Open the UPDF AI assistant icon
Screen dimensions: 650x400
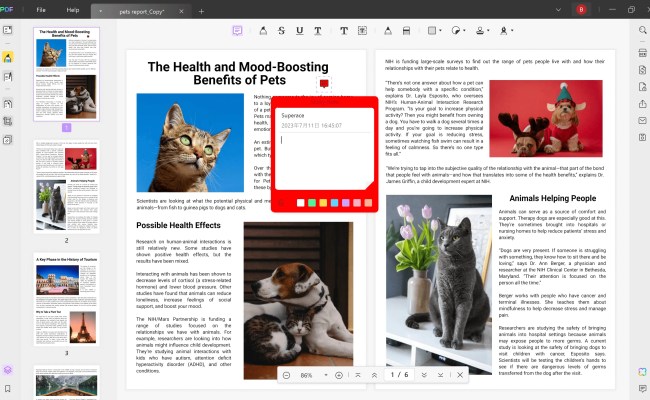pos(643,372)
